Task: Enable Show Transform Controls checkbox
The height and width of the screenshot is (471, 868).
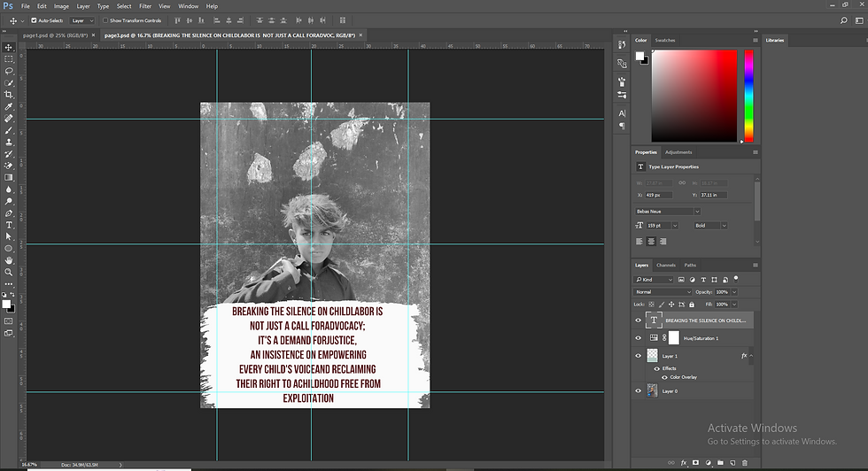Action: 105,19
